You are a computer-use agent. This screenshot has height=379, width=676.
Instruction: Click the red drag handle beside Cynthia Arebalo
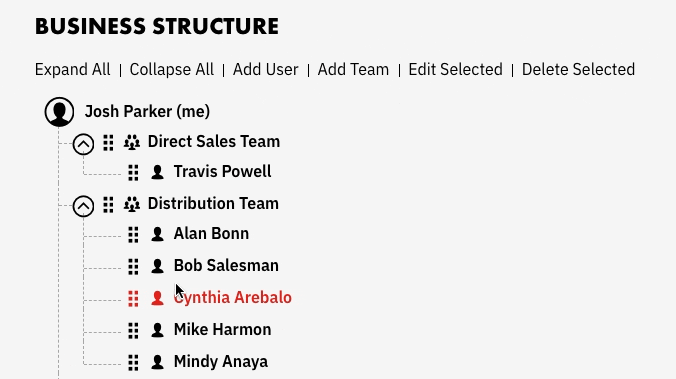(x=133, y=299)
